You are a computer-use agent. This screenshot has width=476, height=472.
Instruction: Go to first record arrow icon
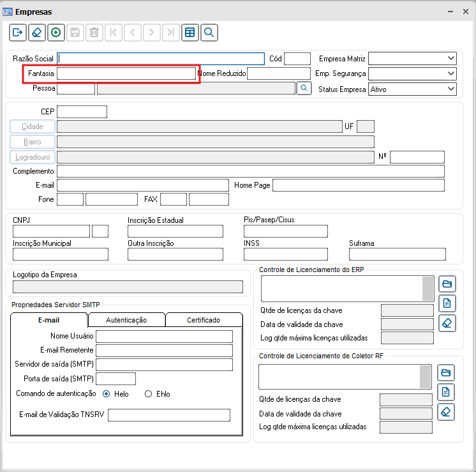(113, 32)
